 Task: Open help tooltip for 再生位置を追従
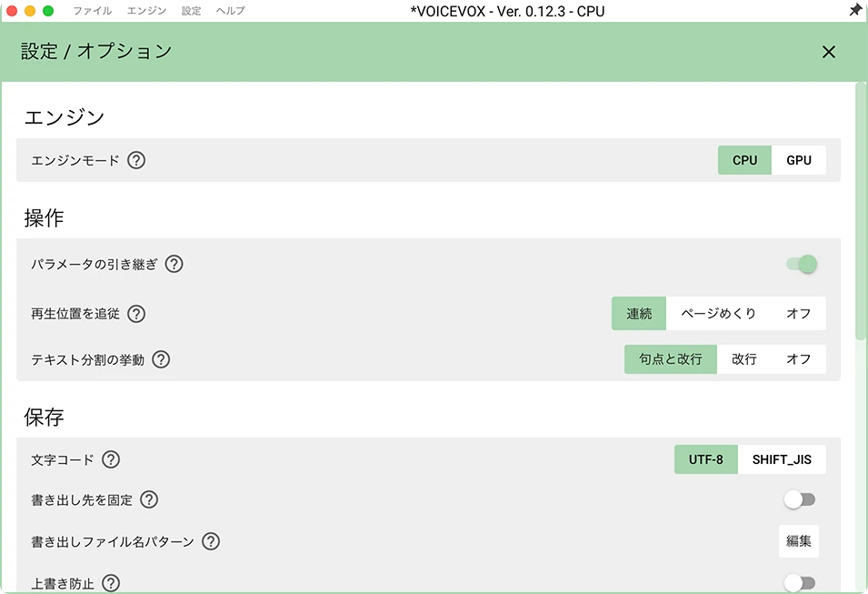coord(136,314)
